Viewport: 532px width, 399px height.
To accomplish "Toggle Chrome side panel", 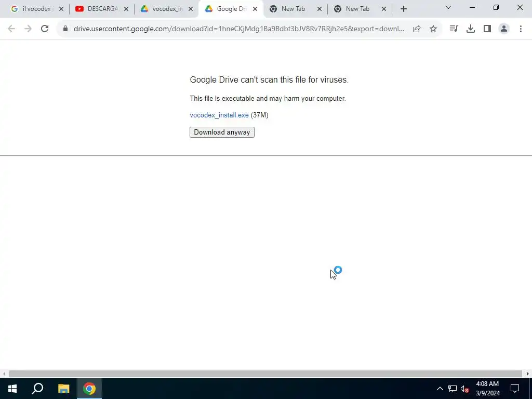I will (487, 29).
